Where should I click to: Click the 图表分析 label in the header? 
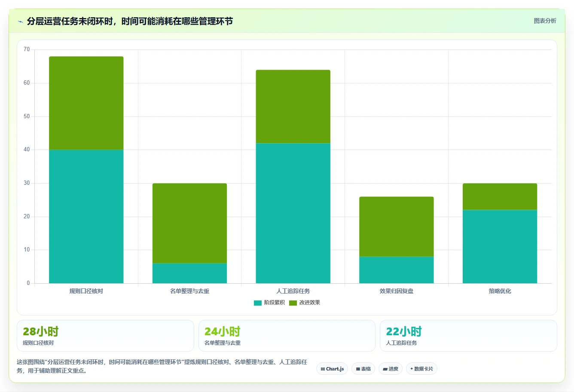(x=545, y=21)
